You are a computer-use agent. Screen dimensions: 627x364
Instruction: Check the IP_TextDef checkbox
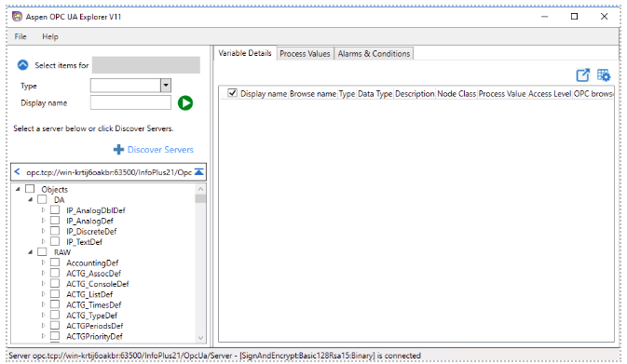(55, 241)
